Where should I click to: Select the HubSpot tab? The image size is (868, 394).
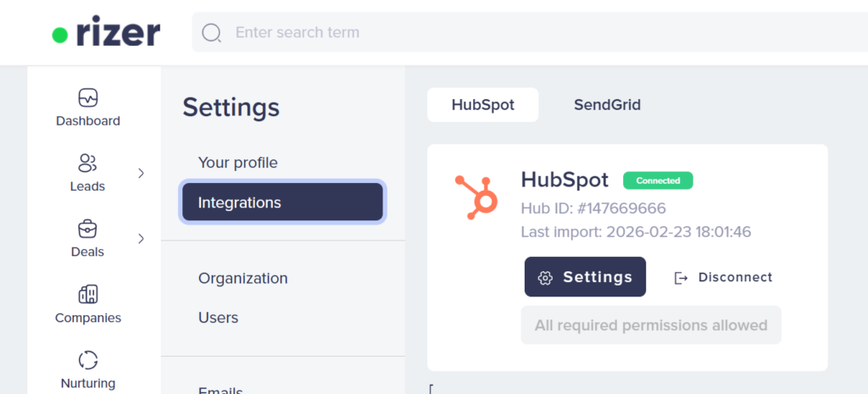pyautogui.click(x=482, y=105)
